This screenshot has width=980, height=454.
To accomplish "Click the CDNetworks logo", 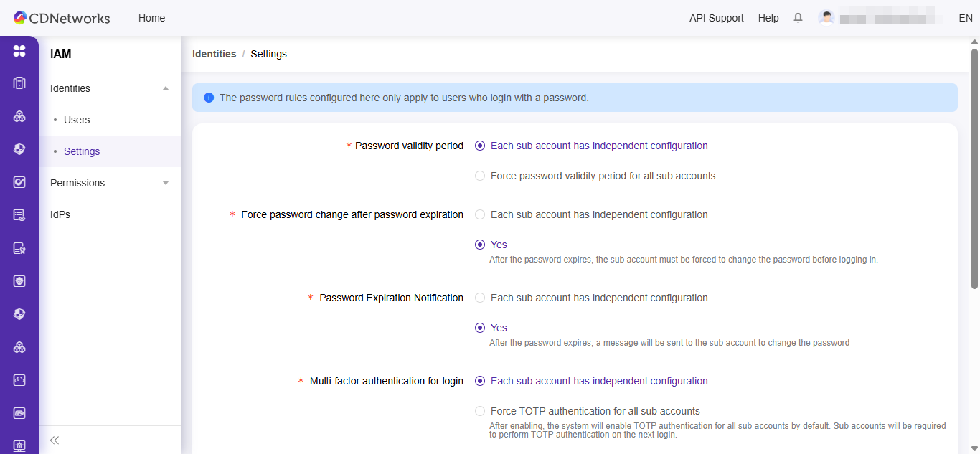I will tap(62, 18).
